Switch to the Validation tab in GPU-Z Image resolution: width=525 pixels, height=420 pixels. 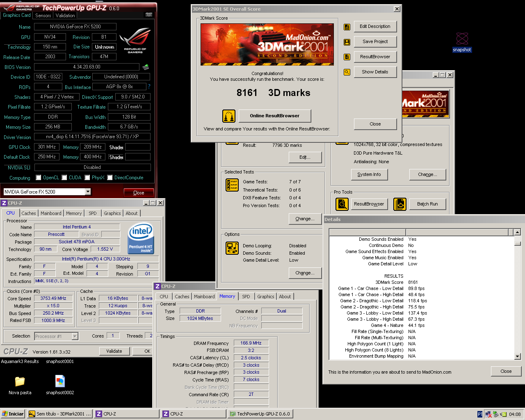tap(65, 15)
